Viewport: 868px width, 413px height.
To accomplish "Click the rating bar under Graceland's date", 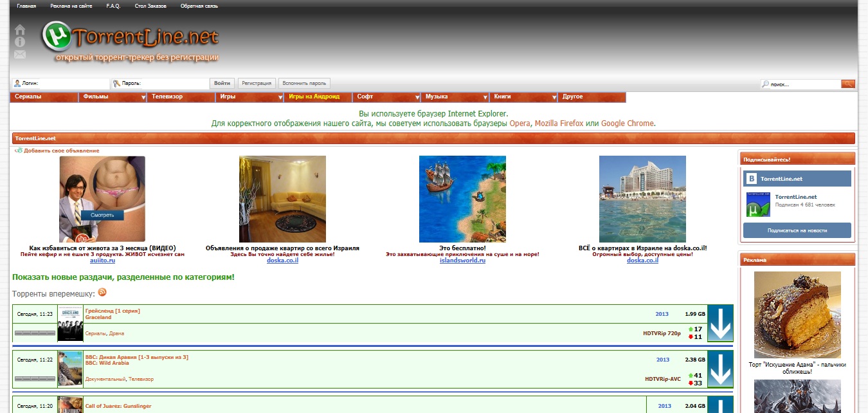I will coord(35,333).
